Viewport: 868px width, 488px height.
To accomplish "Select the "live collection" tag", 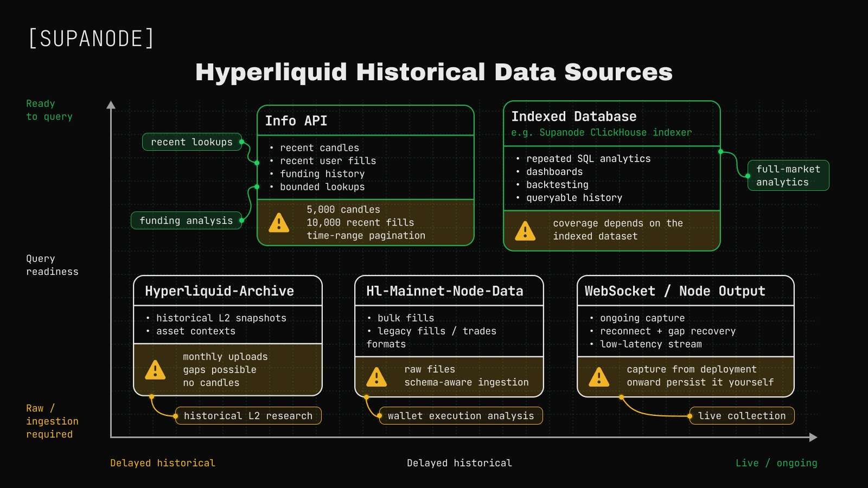I will (742, 416).
